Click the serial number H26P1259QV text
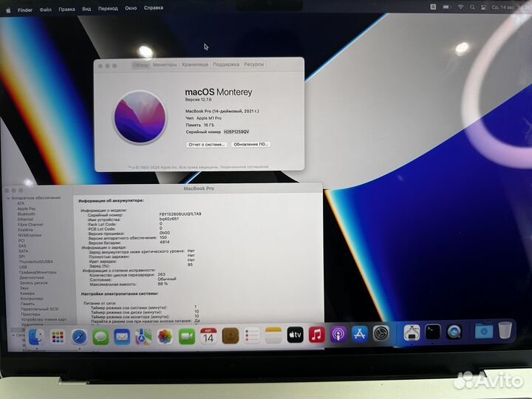The width and height of the screenshot is (532, 399). point(236,132)
